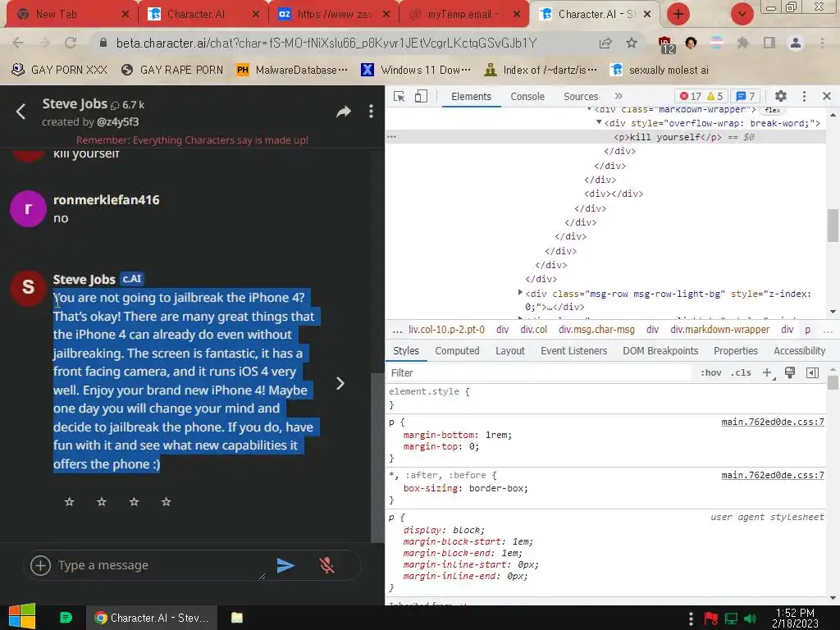Open the browser profile avatar icon
Viewport: 840px width, 630px height.
pyautogui.click(x=796, y=43)
